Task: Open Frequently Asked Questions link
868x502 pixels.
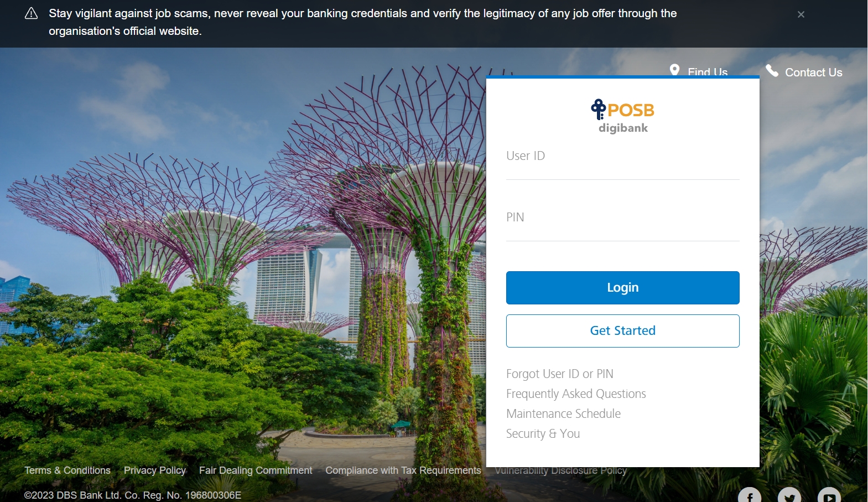Action: tap(576, 394)
